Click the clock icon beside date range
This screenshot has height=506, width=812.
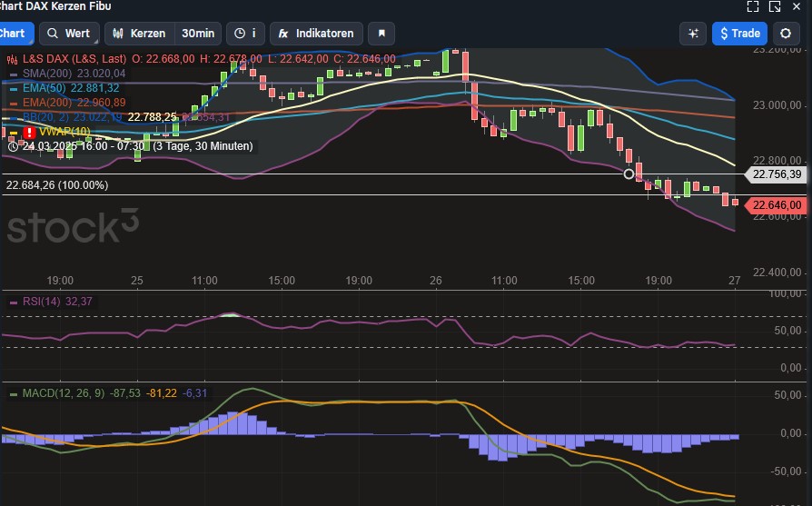[x=13, y=145]
